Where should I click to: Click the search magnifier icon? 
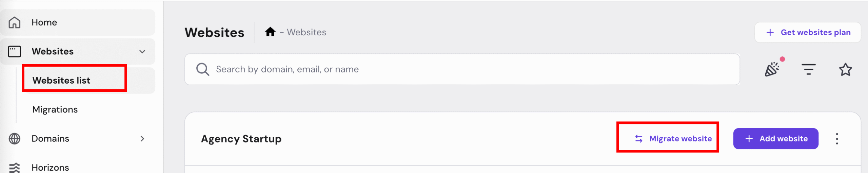(x=203, y=69)
